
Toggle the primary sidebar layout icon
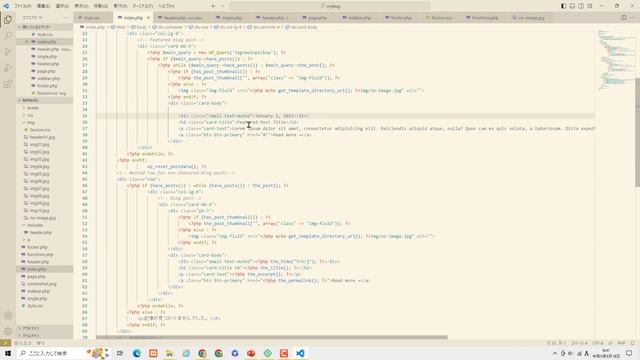point(564,6)
